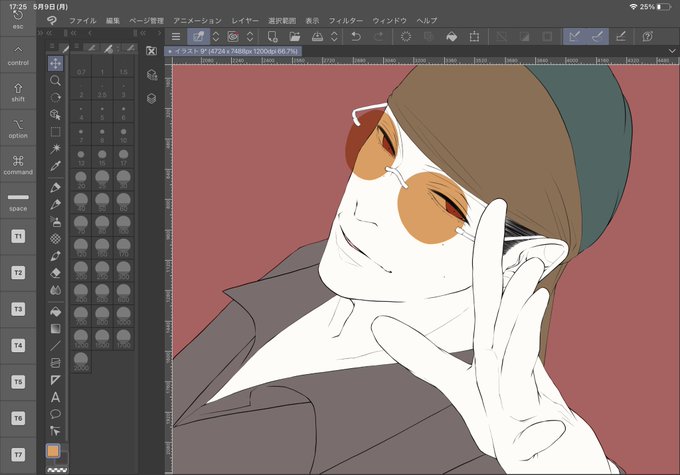Click the Scale/Rotate transform icon
680x475 pixels.
click(474, 36)
